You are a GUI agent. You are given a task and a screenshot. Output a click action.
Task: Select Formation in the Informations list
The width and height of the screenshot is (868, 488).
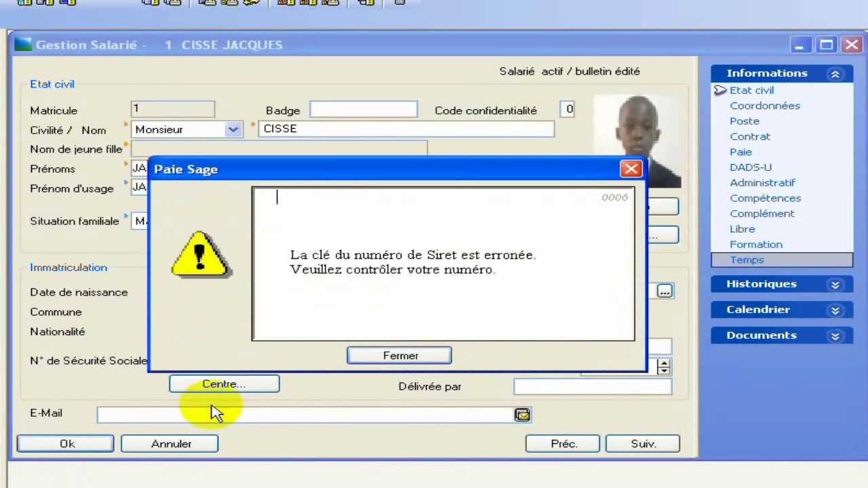pyautogui.click(x=756, y=245)
